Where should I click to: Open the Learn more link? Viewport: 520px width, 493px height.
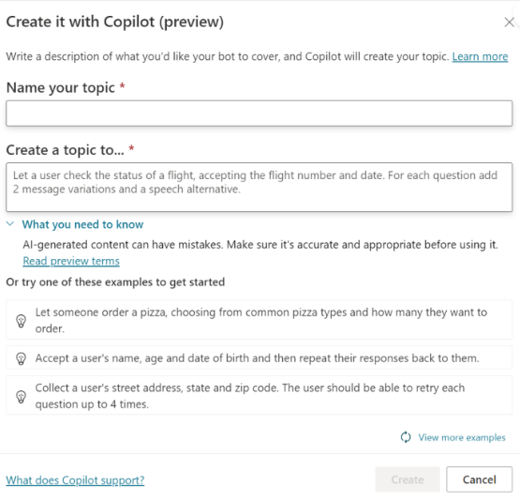480,57
